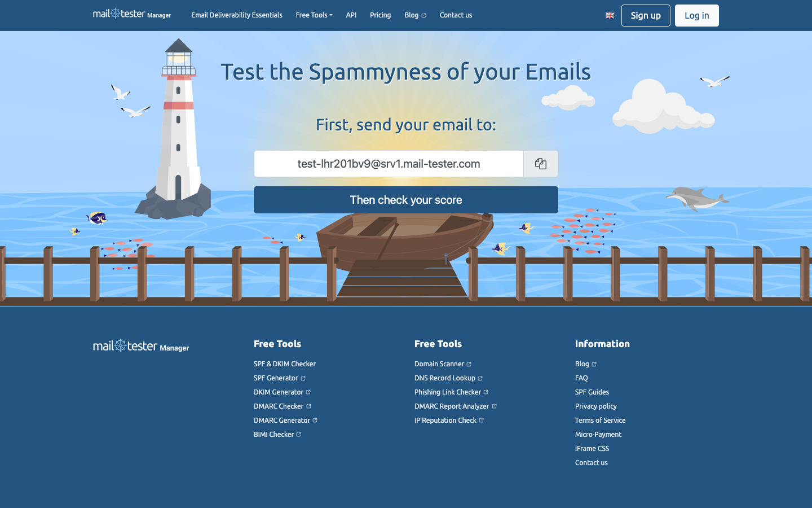
Task: Click the Log in button
Action: 697,15
